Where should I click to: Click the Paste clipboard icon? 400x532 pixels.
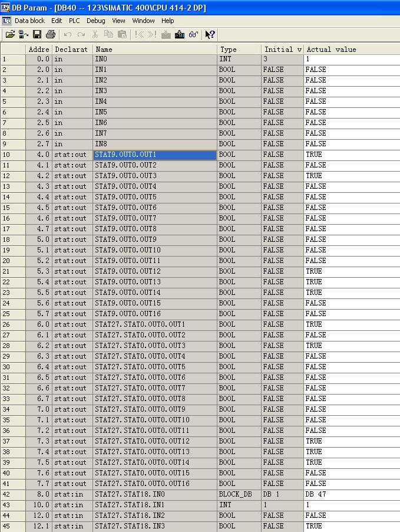[122, 34]
